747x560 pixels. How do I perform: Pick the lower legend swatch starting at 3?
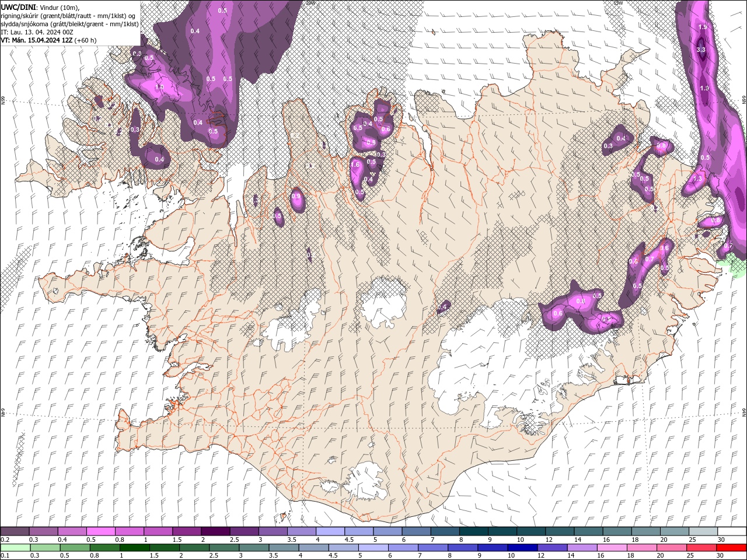click(x=254, y=548)
